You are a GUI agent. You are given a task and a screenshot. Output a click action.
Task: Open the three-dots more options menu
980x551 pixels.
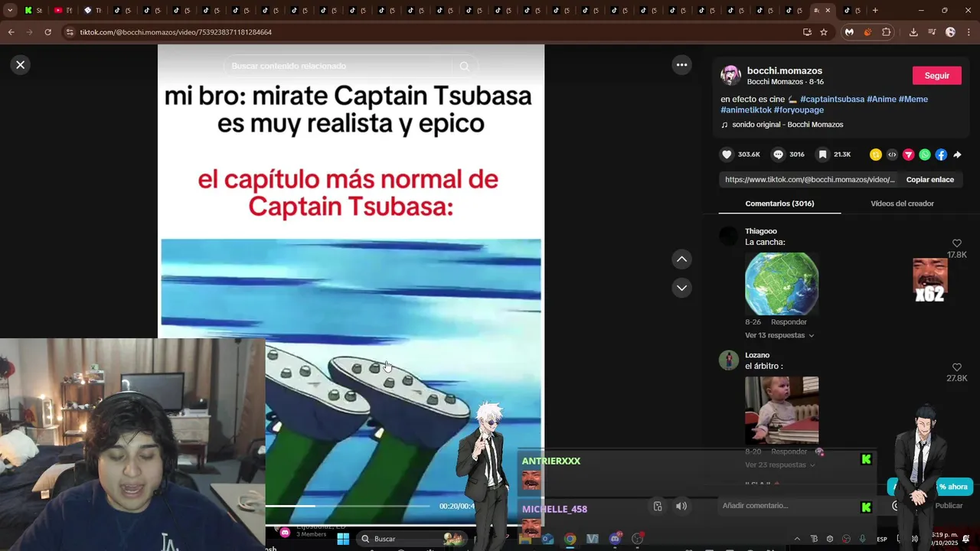682,65
